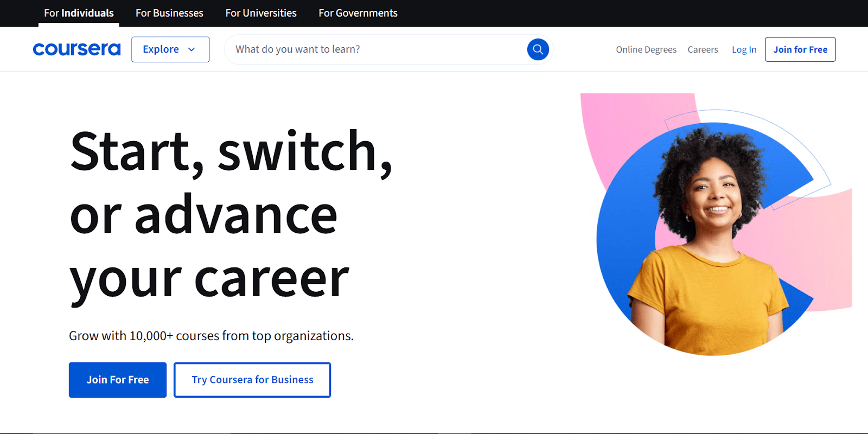Click the blue Join For Free hero button
The image size is (868, 434).
click(118, 380)
